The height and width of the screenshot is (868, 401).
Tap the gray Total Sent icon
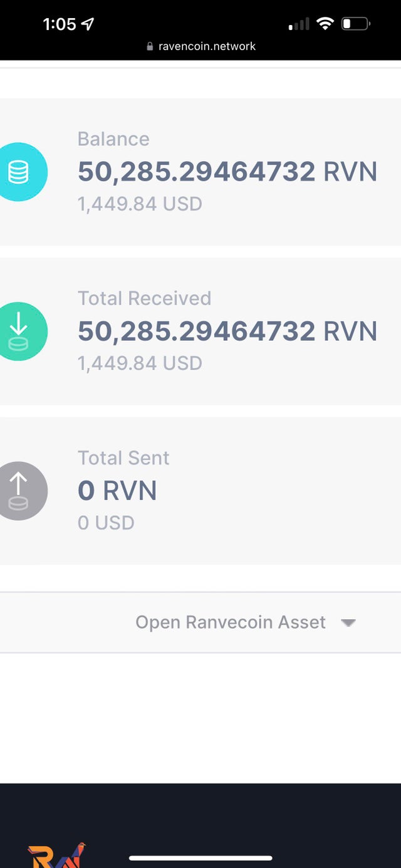(20, 491)
